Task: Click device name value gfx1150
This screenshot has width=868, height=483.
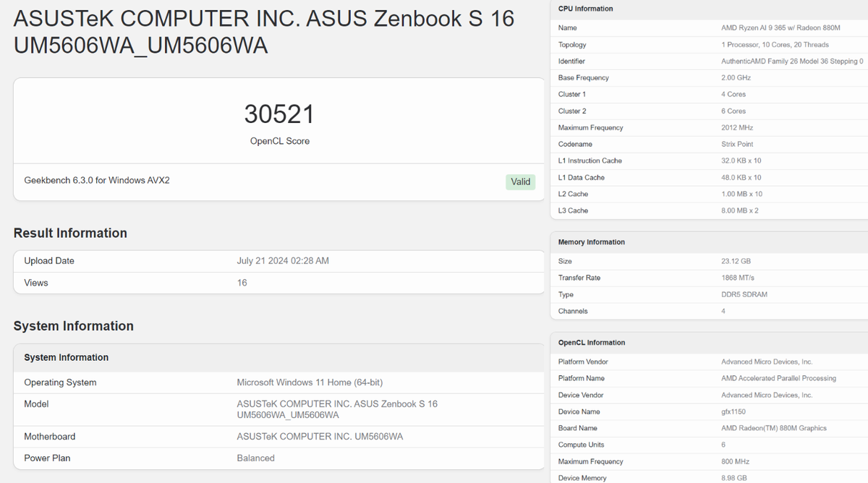Action: 734,411
